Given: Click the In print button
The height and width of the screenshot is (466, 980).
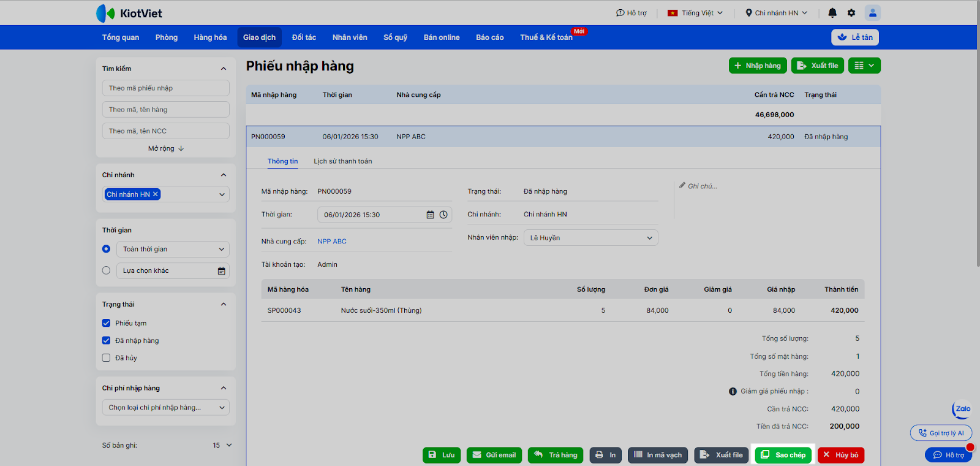Looking at the screenshot, I should point(605,455).
